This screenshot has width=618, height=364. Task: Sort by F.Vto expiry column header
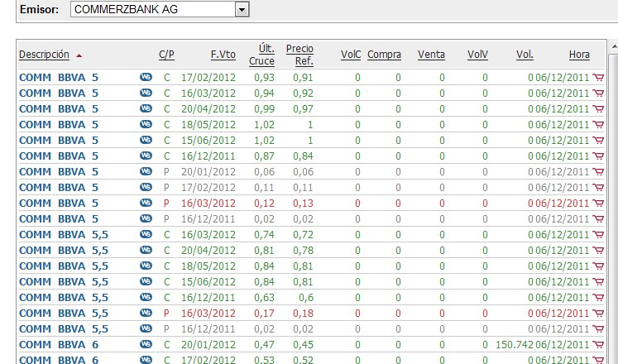point(223,55)
